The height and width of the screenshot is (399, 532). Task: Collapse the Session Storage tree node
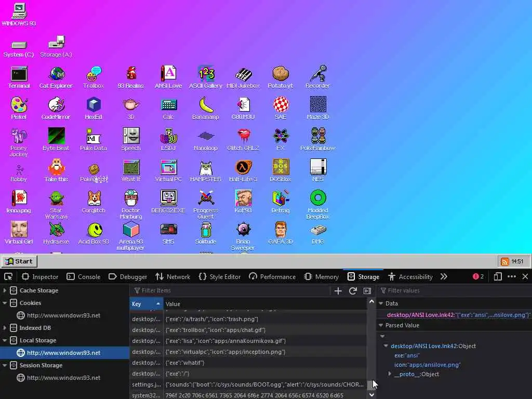coord(5,365)
